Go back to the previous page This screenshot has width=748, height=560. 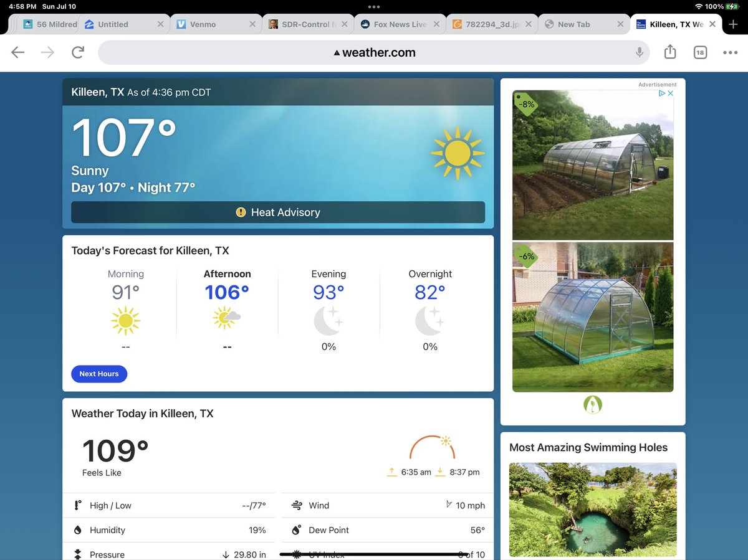17,52
